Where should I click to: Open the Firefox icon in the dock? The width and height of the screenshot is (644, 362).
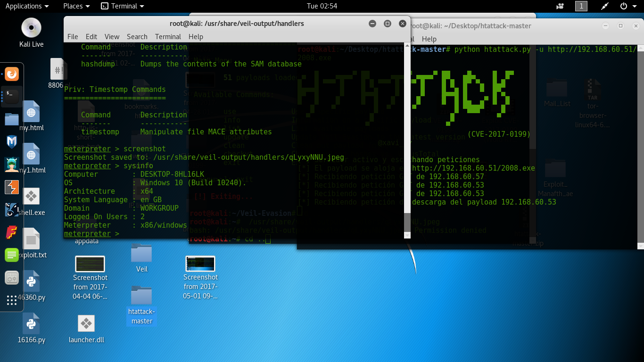(x=12, y=74)
